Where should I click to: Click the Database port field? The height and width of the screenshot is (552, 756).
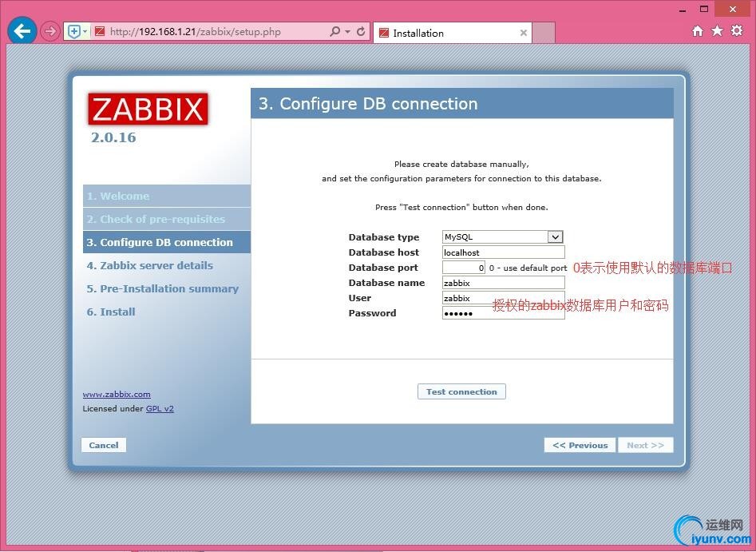463,268
